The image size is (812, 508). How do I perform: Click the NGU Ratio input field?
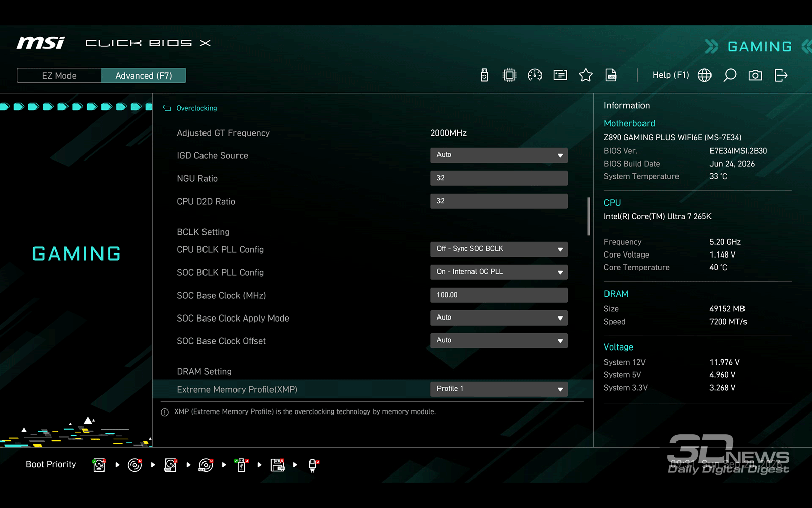499,178
